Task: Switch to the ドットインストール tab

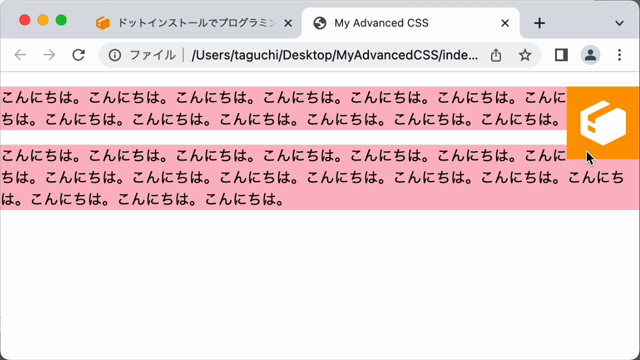Action: click(193, 23)
